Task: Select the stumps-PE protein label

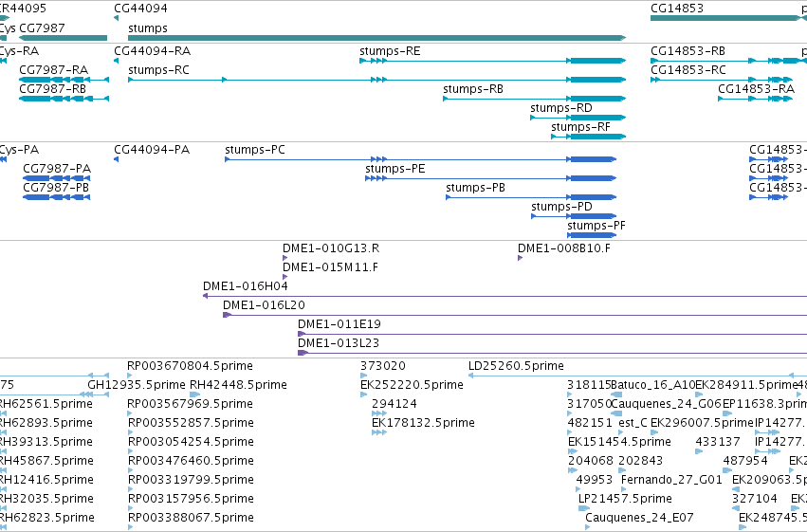Action: 395,169
